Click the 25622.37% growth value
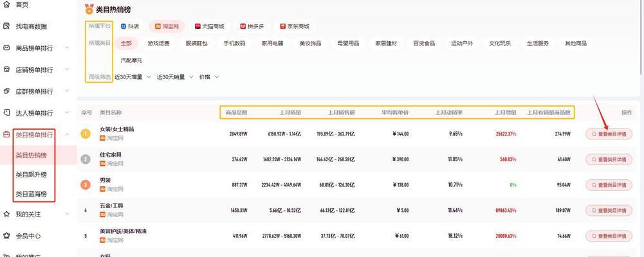This screenshot has height=257, width=644. (x=506, y=134)
